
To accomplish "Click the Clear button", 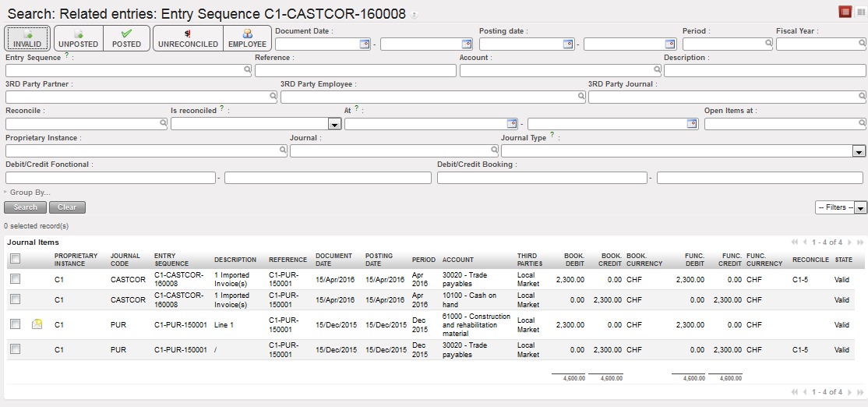I will coord(67,207).
